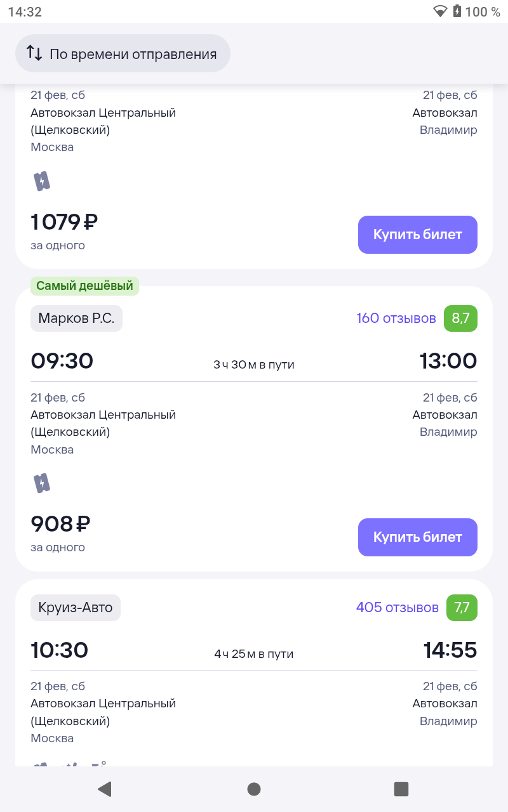Open recent apps with the square button
The image size is (508, 812).
coord(401,789)
